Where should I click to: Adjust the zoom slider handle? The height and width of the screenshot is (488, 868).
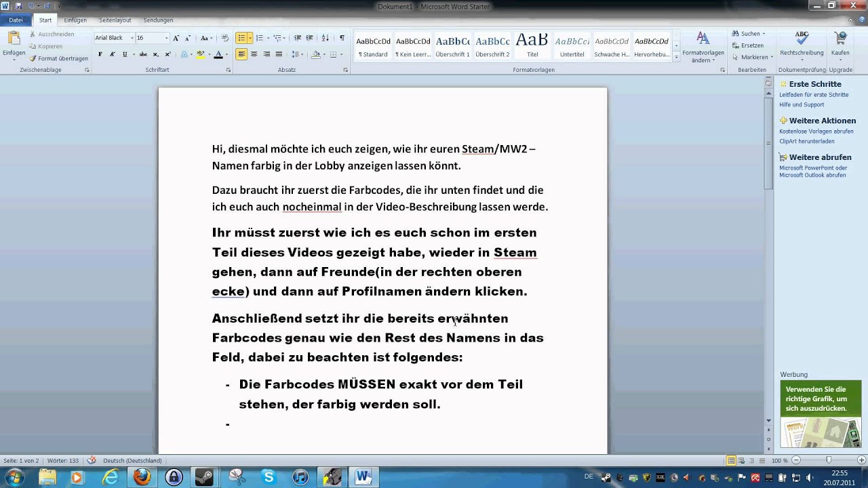[827, 461]
